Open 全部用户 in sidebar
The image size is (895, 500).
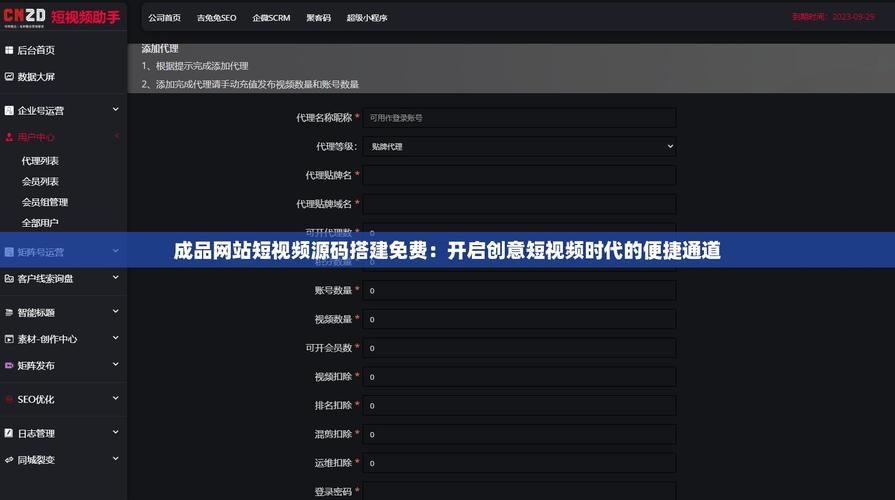tap(40, 223)
